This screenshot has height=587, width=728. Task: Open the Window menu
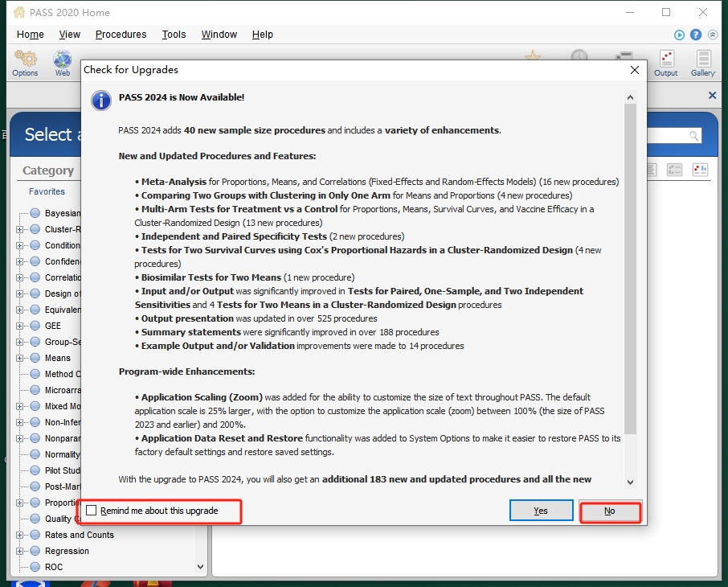219,35
